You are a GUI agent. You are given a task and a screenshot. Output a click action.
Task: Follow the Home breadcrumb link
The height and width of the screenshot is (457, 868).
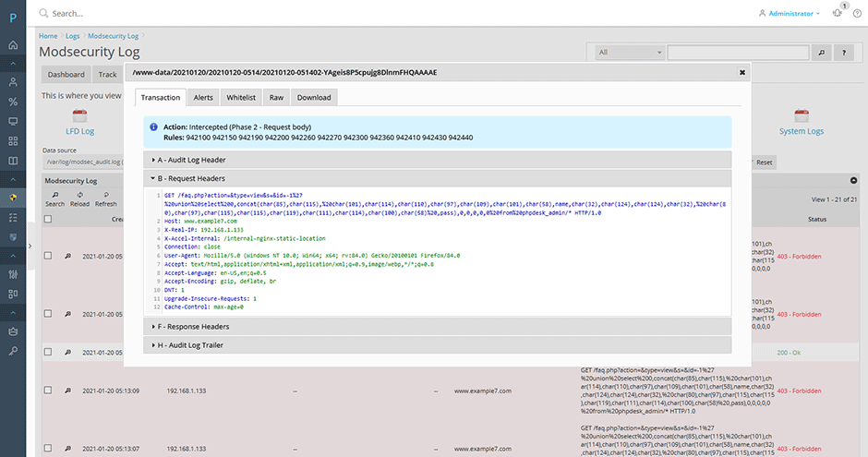[x=48, y=36]
